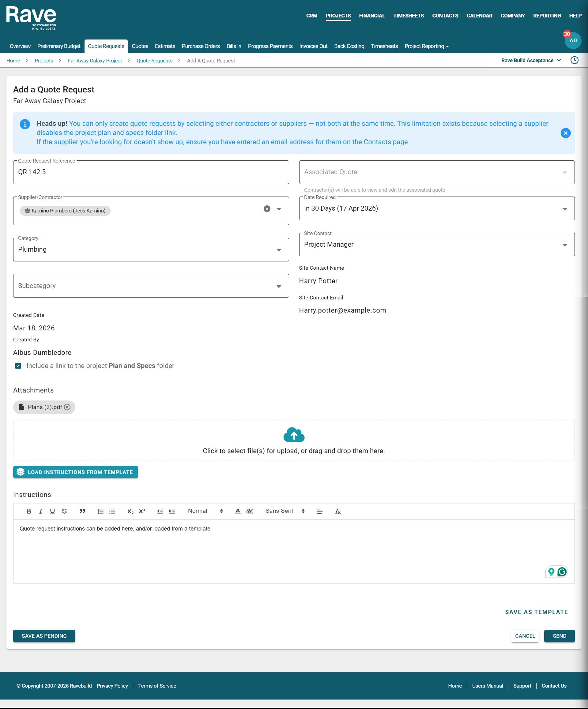Uncheck the Plan and Specs folder link checkbox
This screenshot has height=709, width=588.
[x=18, y=366]
